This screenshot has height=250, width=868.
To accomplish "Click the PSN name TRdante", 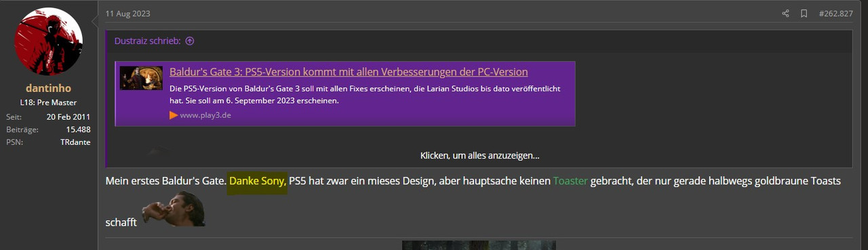I will point(75,142).
